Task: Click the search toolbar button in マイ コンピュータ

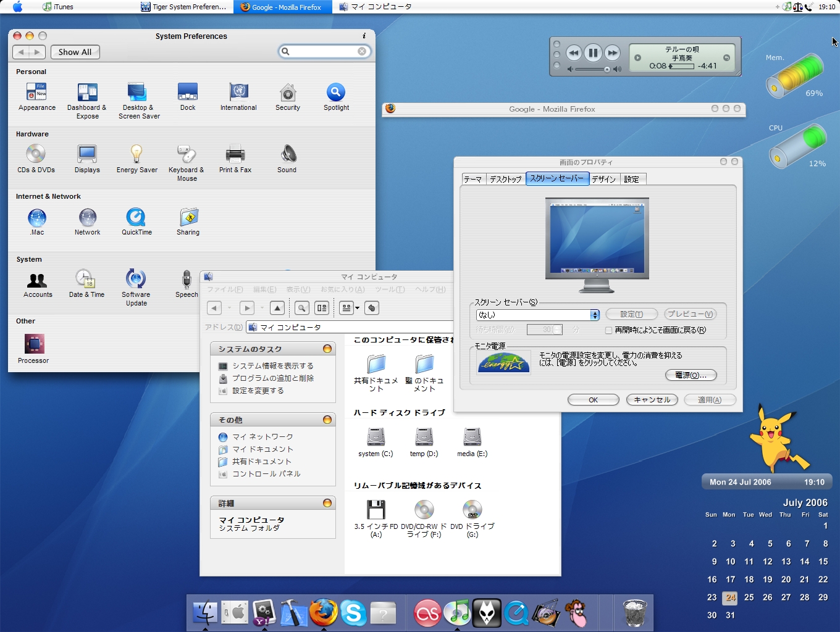Action: 301,308
